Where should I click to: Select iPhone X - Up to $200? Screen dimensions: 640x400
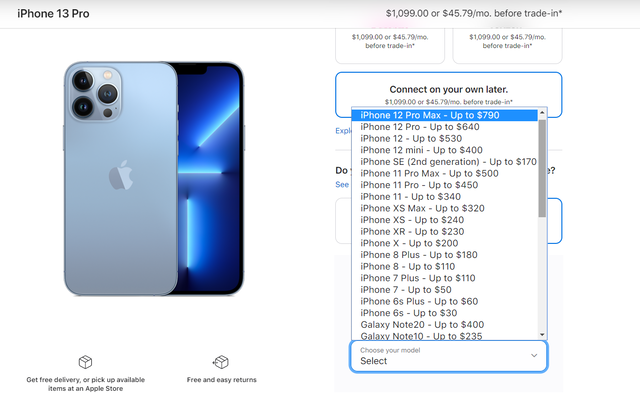(x=444, y=243)
